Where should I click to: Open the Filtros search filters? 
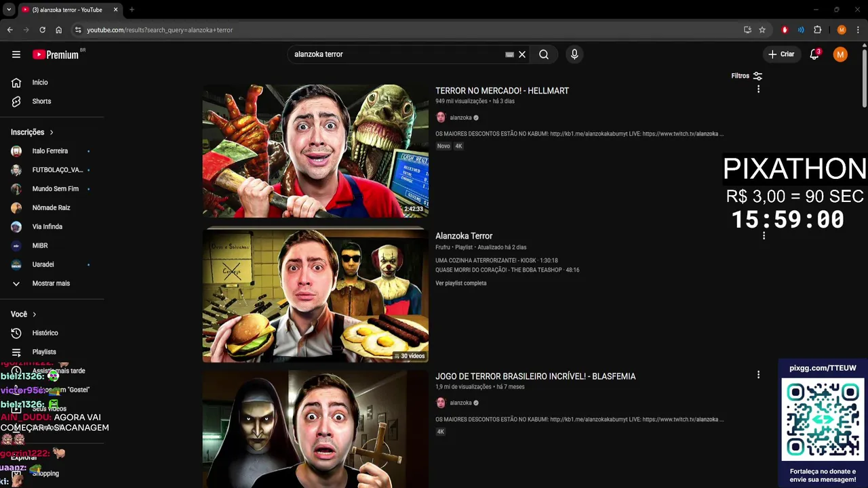point(747,76)
